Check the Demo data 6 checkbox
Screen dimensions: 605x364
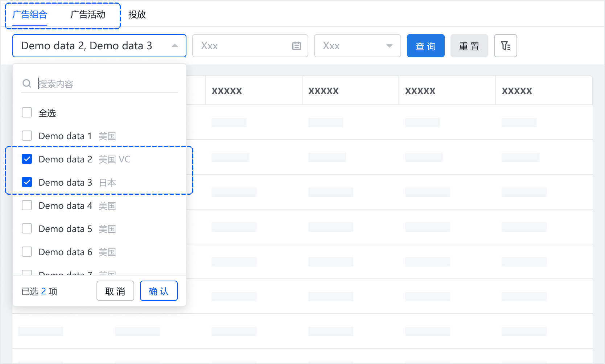pyautogui.click(x=27, y=252)
